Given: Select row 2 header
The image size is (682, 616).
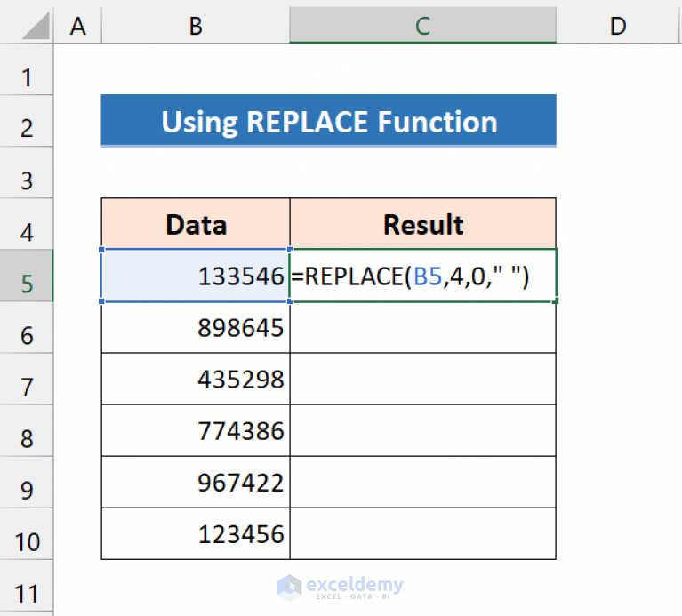Looking at the screenshot, I should [27, 121].
